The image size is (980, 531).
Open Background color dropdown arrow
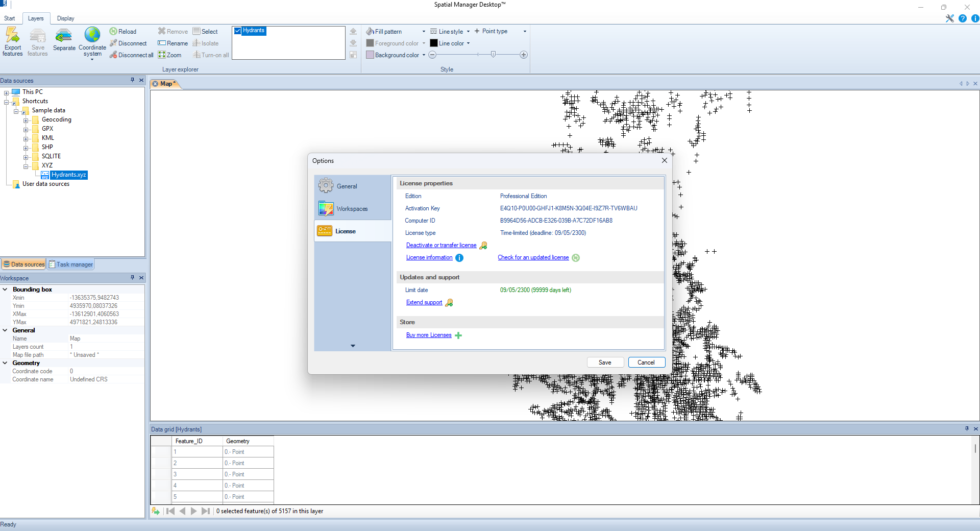pos(424,55)
